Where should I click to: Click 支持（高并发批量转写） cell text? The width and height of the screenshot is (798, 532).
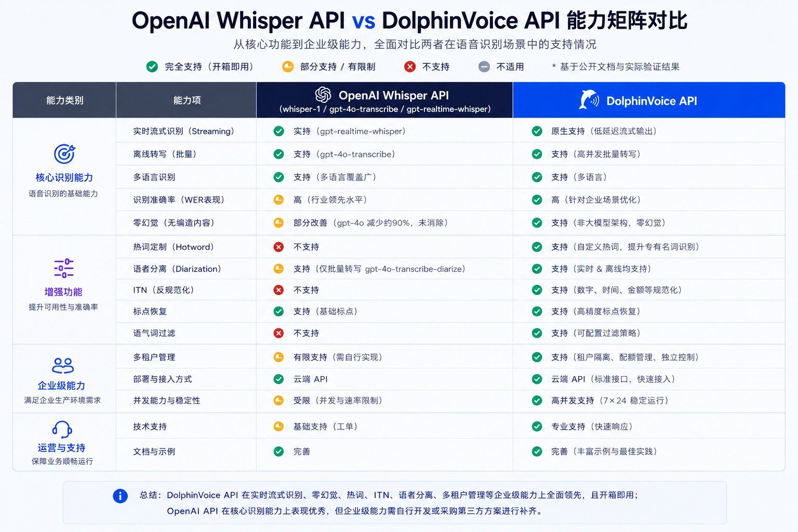[596, 154]
